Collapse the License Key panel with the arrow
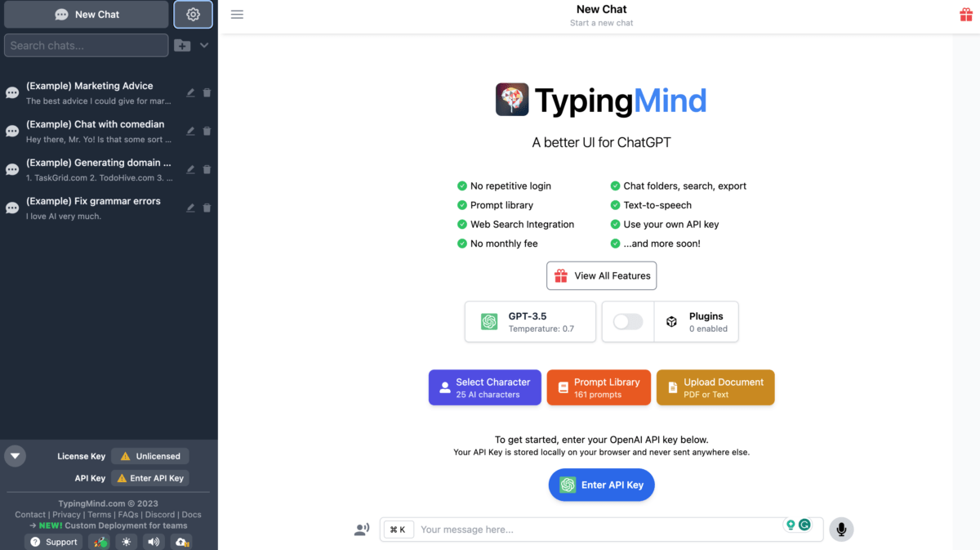980x550 pixels. (x=15, y=456)
